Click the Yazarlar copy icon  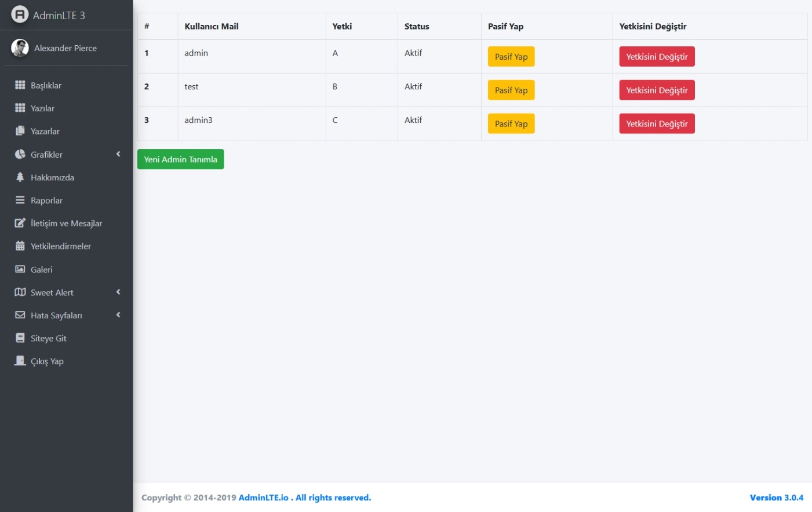[x=20, y=131]
